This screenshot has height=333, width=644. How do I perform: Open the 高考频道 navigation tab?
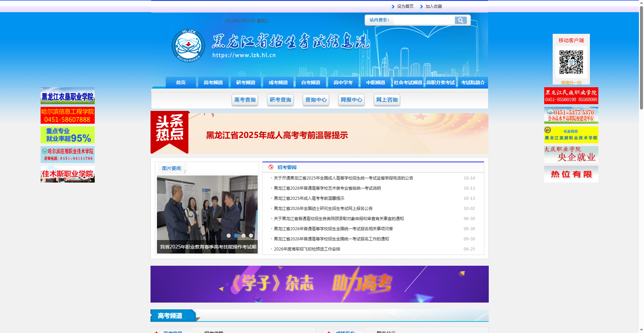tap(213, 82)
